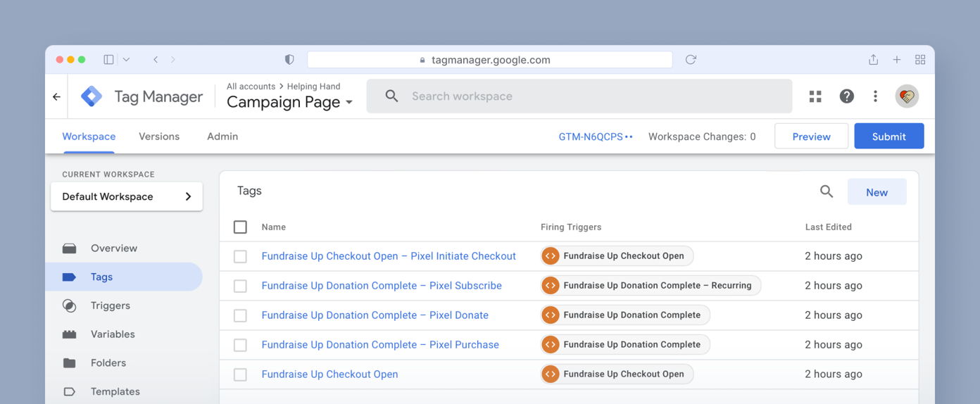
Task: Click the Last Edited column header
Action: coord(829,227)
